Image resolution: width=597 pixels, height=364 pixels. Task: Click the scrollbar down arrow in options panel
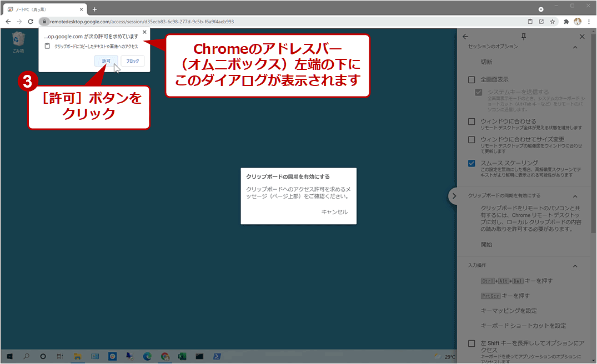tap(593, 360)
